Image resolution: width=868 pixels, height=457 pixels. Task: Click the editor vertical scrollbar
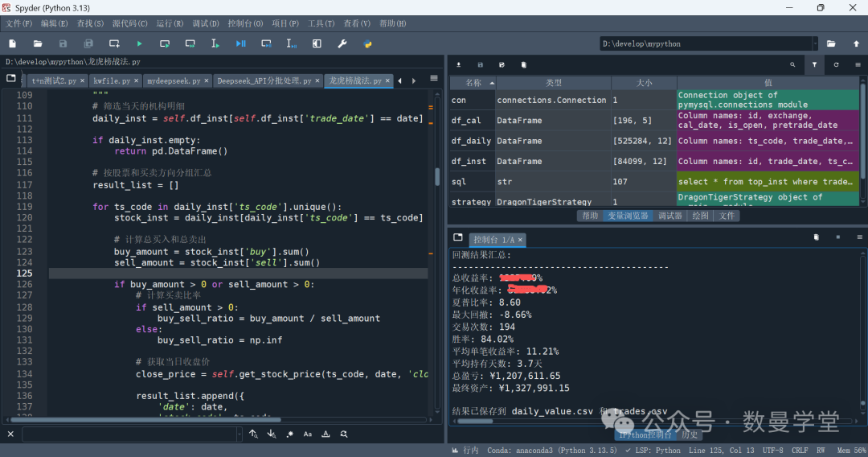[x=438, y=177]
